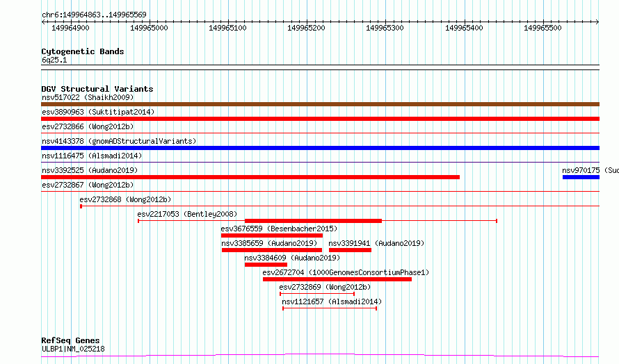619x364 pixels.
Task: Click ruler position 149965100
Action: click(228, 28)
